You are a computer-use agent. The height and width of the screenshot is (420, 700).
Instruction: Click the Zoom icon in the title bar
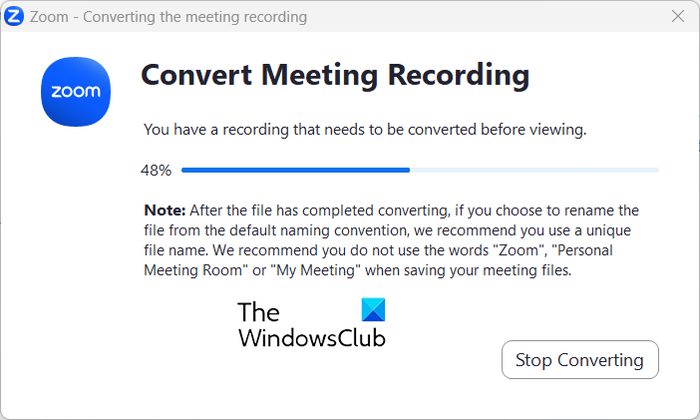15,17
